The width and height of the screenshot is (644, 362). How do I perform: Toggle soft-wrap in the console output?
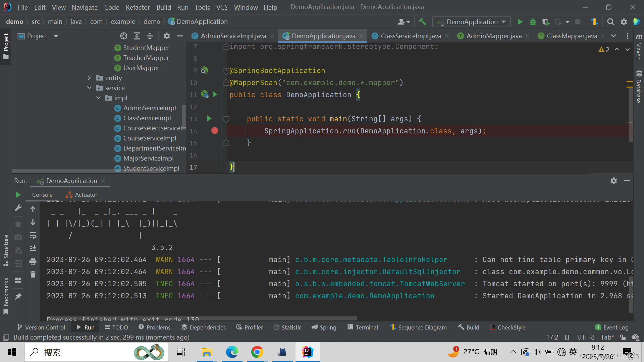(33, 236)
